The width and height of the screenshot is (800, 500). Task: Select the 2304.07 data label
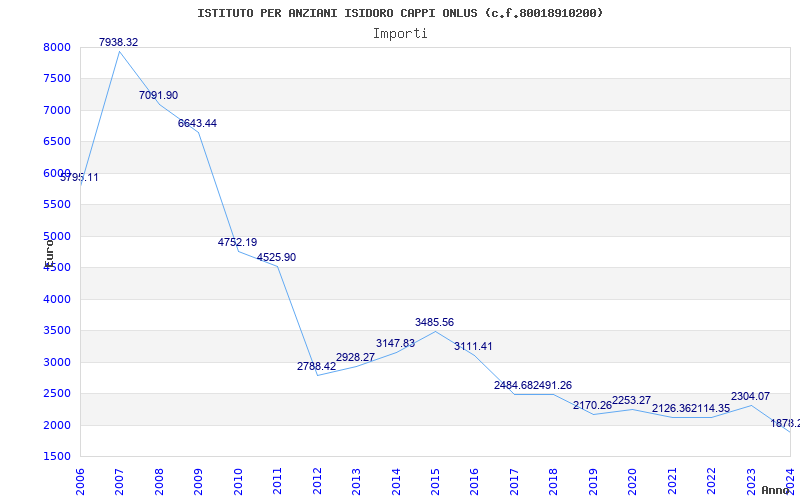751,396
